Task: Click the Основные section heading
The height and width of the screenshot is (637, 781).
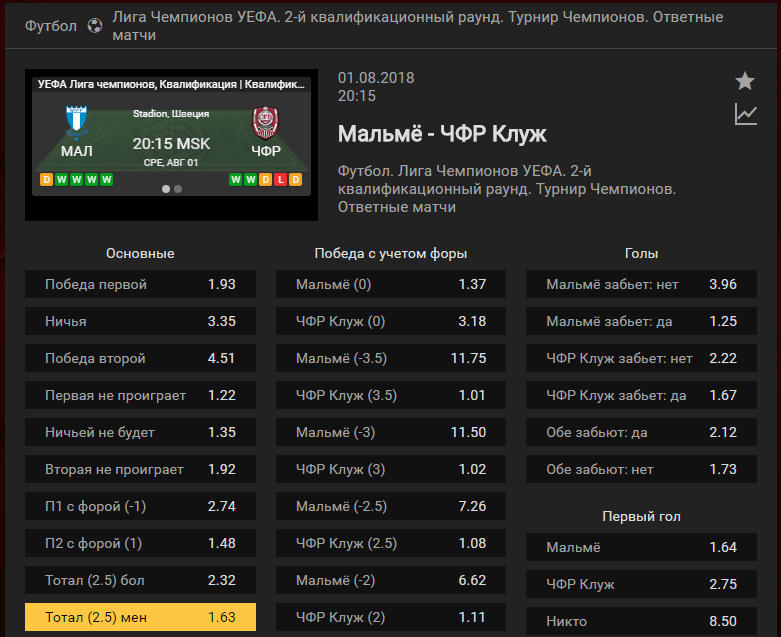Action: (140, 253)
